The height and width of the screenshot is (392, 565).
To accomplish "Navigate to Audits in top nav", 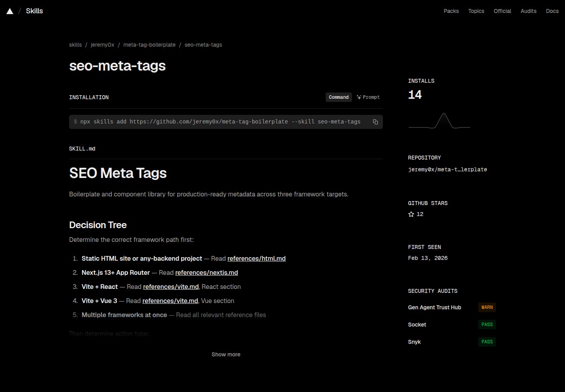I will pyautogui.click(x=529, y=11).
